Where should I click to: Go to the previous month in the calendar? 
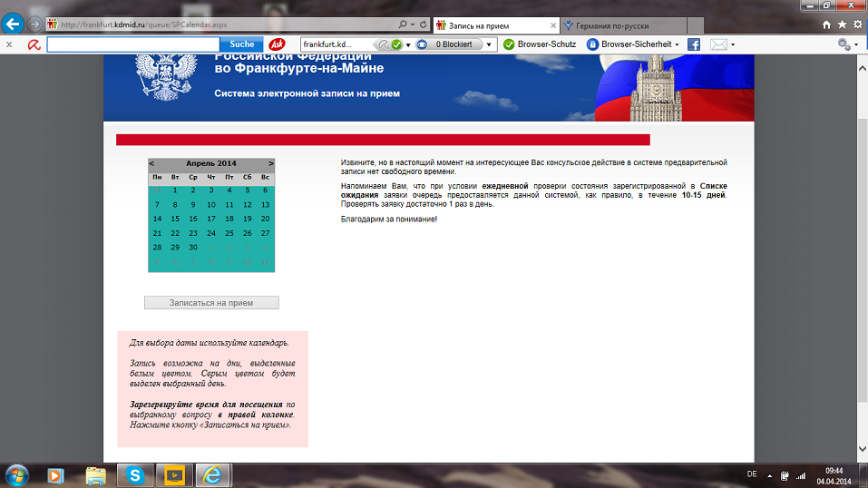151,163
